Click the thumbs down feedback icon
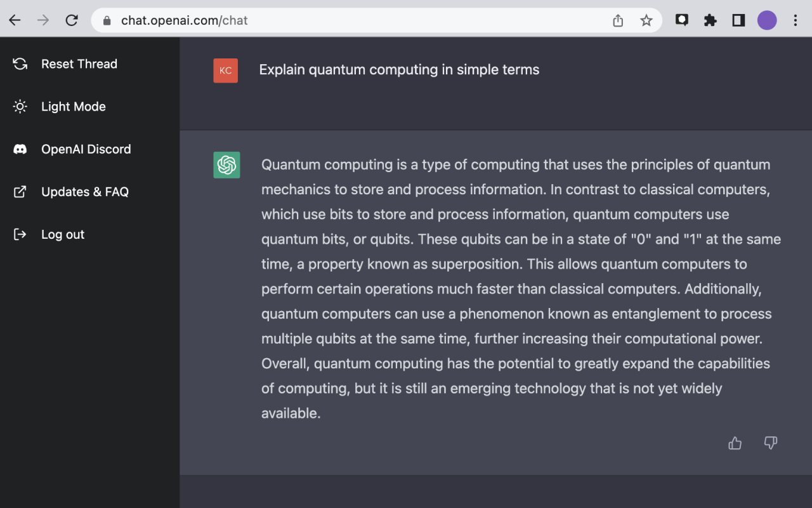The image size is (812, 508). tap(771, 443)
